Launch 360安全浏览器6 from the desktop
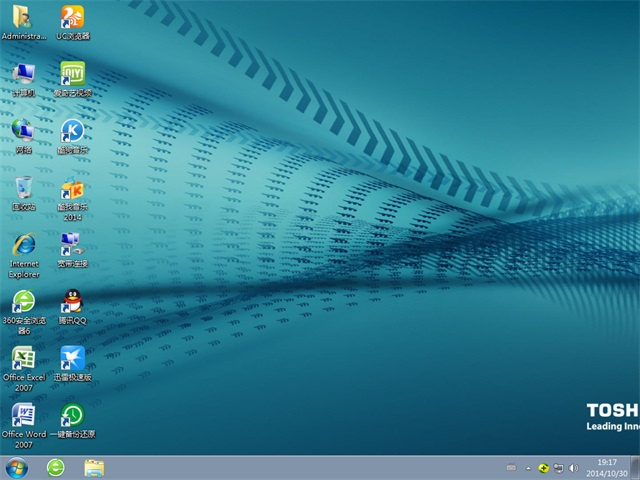Image resolution: width=640 pixels, height=480 pixels. (23, 301)
